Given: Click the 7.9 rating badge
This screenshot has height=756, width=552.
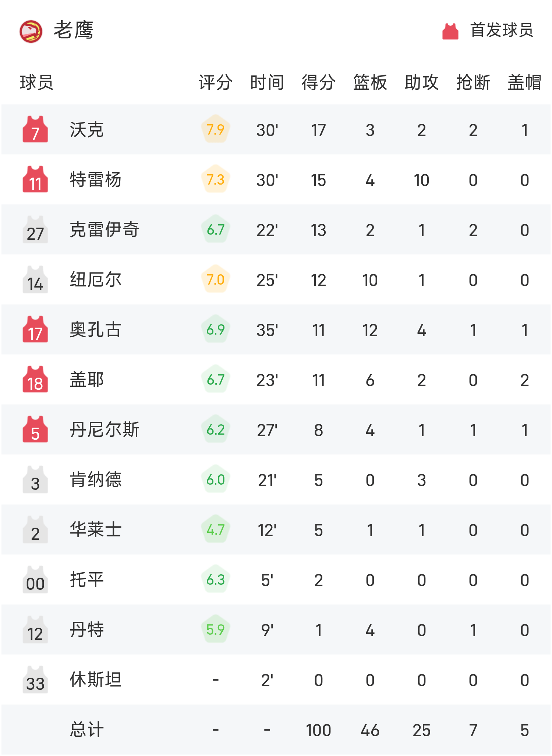Looking at the screenshot, I should [x=216, y=130].
